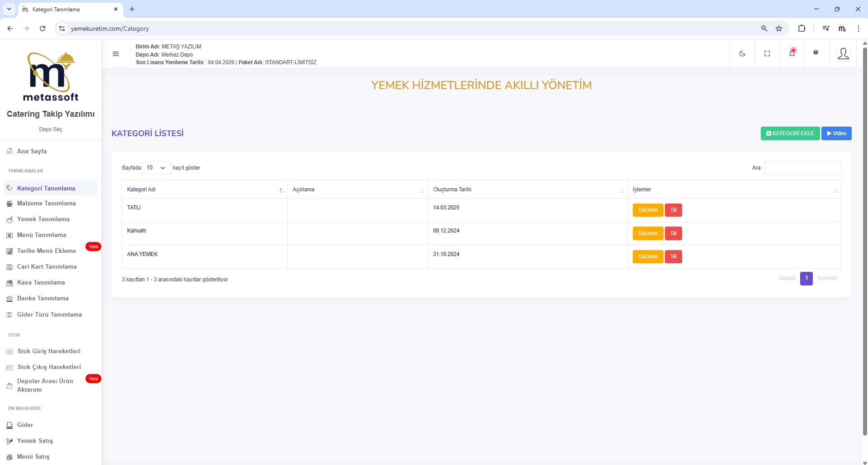Go to pagination page 1
Screen dimensions: 868x465
[806, 278]
